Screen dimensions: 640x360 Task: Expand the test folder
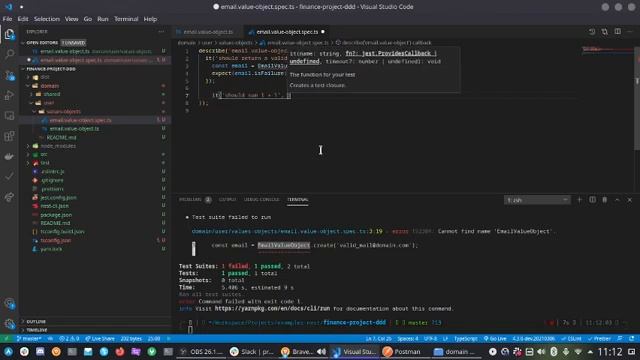28,163
